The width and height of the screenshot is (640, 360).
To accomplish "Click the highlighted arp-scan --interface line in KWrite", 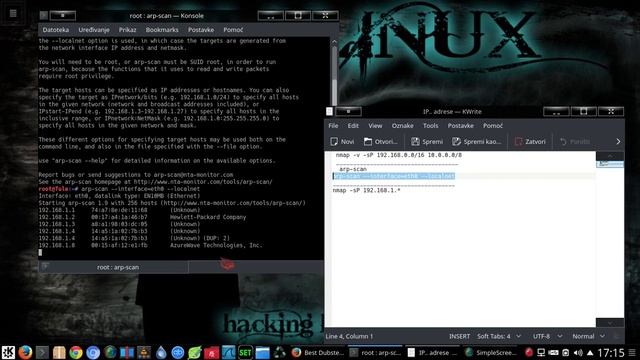I will click(x=394, y=176).
